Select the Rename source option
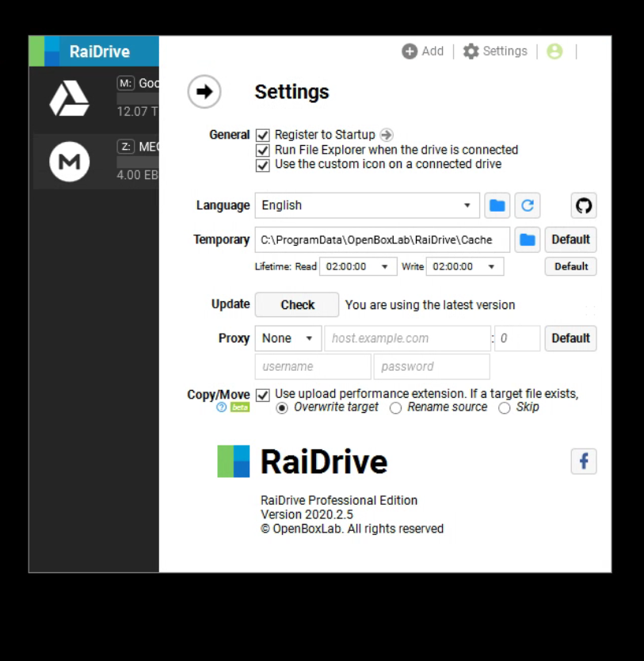This screenshot has width=644, height=661. point(396,408)
